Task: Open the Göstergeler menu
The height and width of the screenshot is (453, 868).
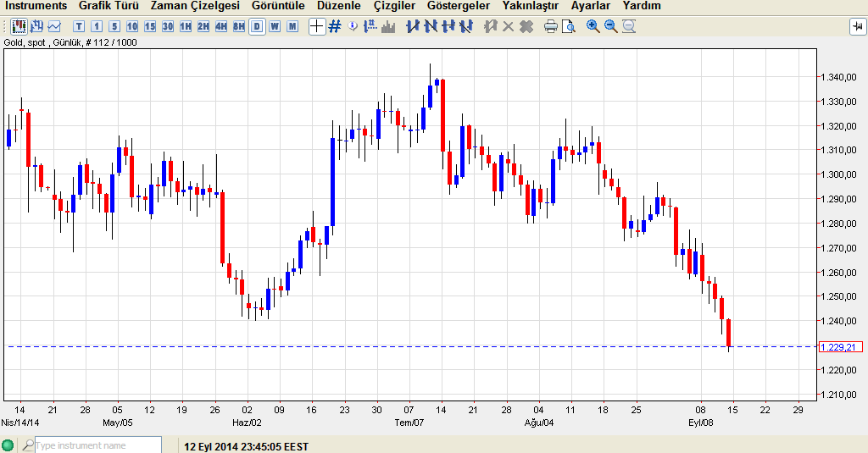Action: pos(459,6)
